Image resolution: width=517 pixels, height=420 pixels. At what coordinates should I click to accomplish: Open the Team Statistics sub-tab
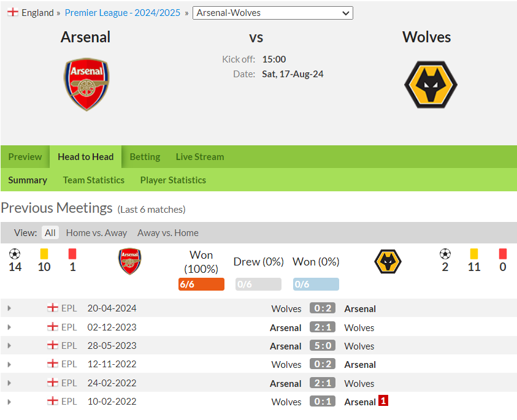tap(94, 180)
